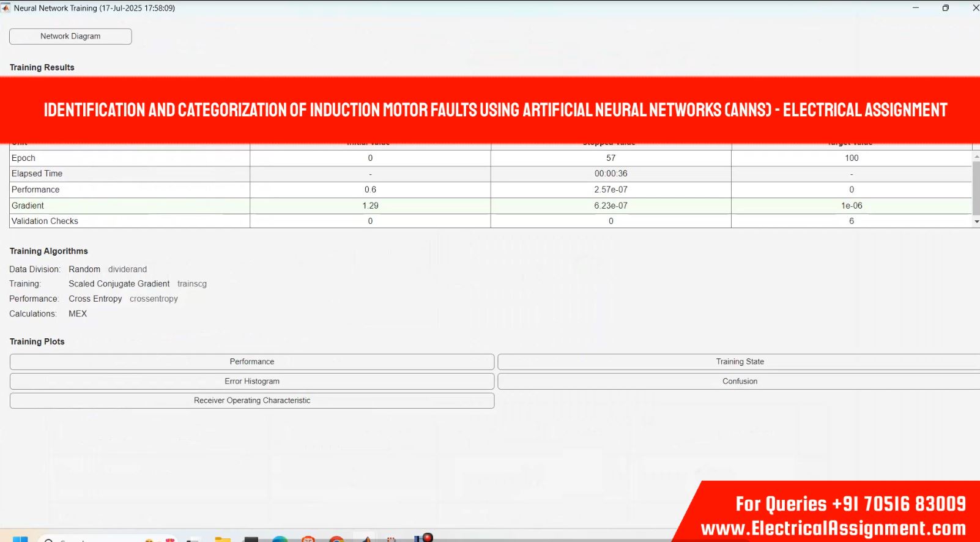
Task: Switch to MATLAB in the taskbar
Action: (x=366, y=539)
